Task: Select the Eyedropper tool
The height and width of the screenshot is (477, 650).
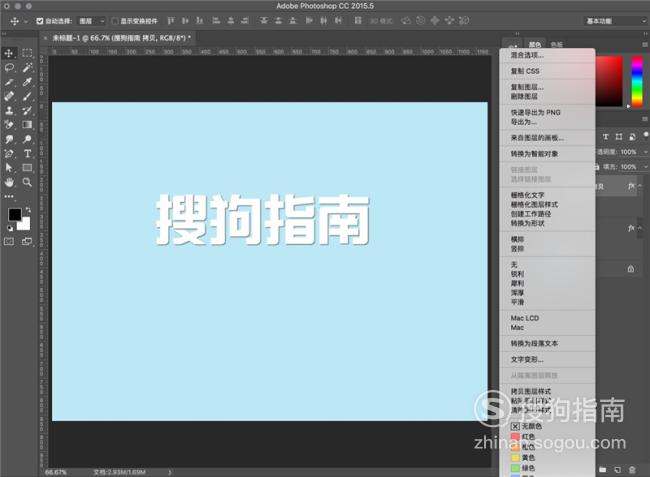Action: [27, 82]
